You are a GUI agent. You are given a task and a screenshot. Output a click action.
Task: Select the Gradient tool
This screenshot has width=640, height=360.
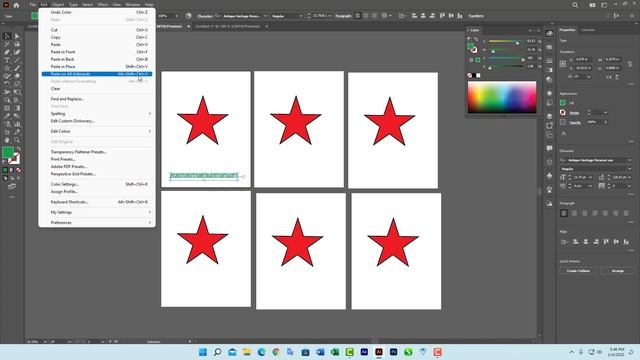(x=17, y=108)
